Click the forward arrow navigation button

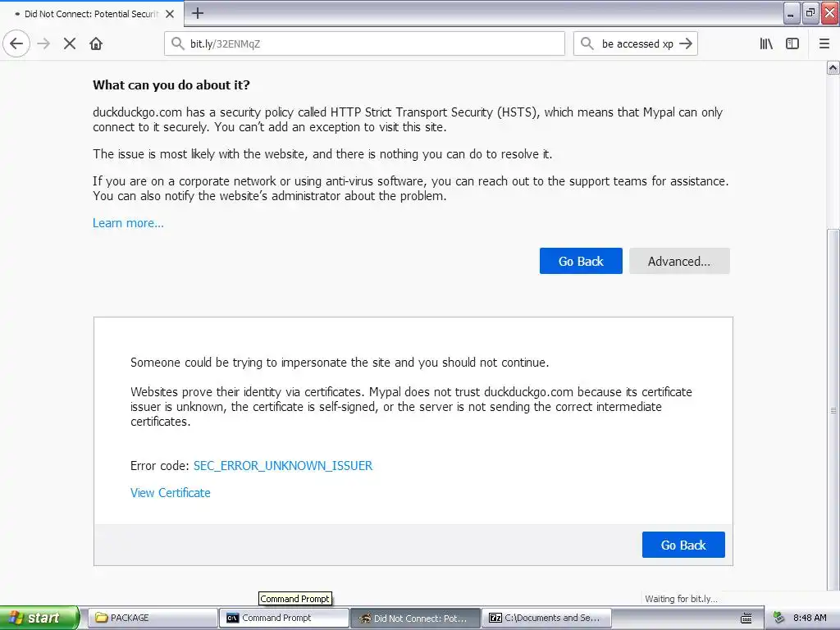pos(43,43)
